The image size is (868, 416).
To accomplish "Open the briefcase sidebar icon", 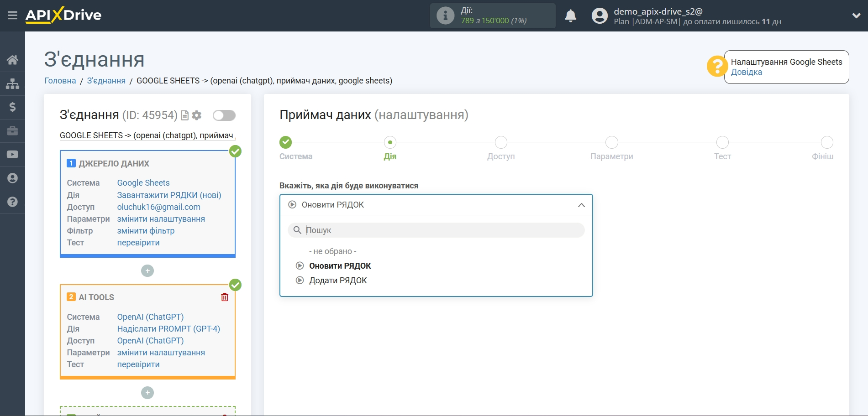I will tap(12, 131).
